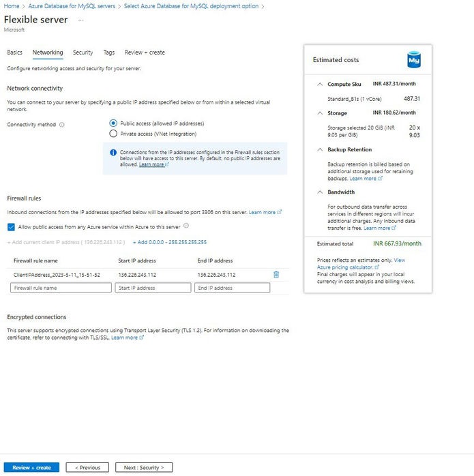Uncheck Allow public access from any Azure service

[x=11, y=227]
